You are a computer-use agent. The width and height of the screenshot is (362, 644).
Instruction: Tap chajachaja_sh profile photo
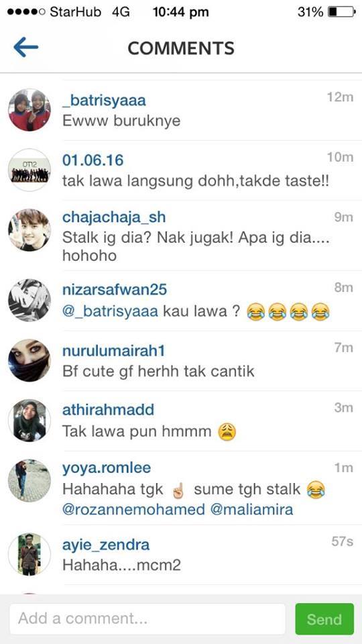point(29,230)
